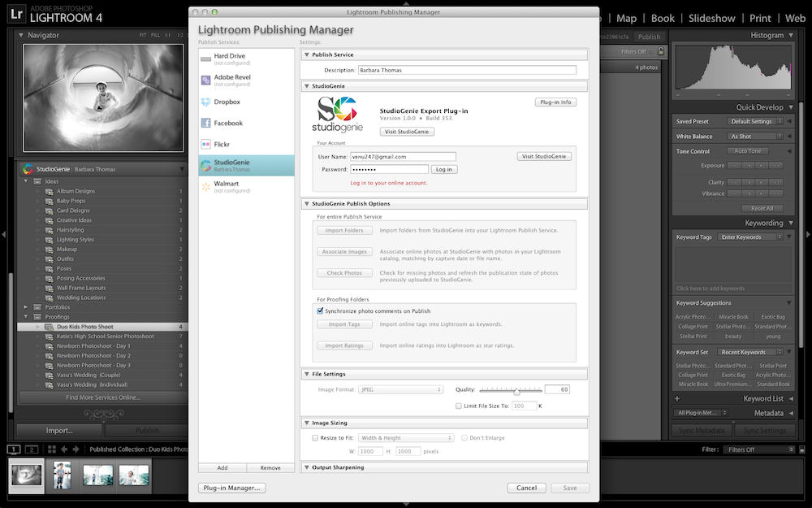
Task: Click Auto Tone button
Action: 748,151
